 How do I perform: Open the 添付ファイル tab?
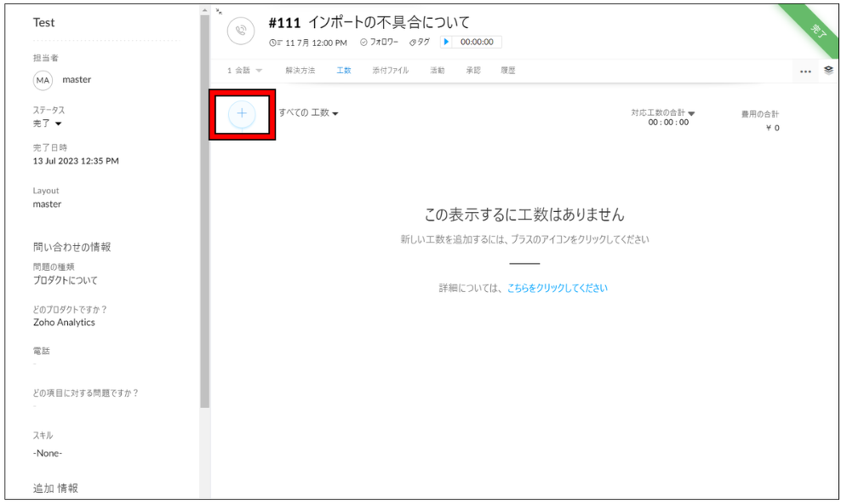pos(391,71)
